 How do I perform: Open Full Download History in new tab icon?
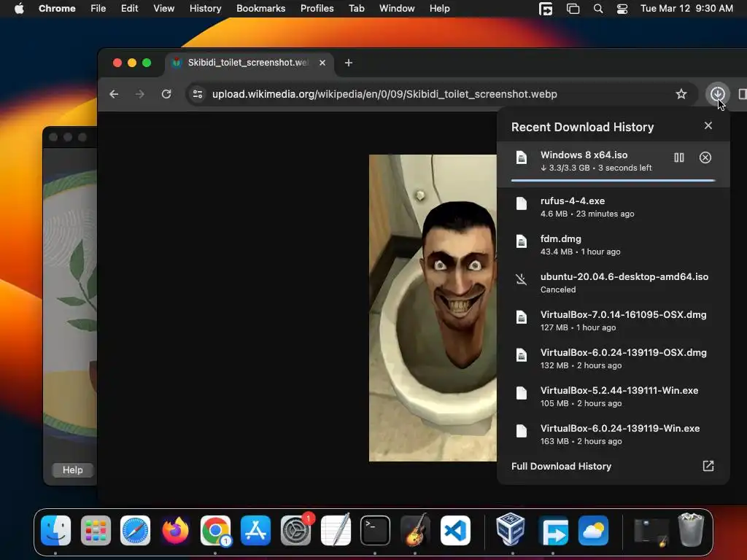[x=708, y=466]
